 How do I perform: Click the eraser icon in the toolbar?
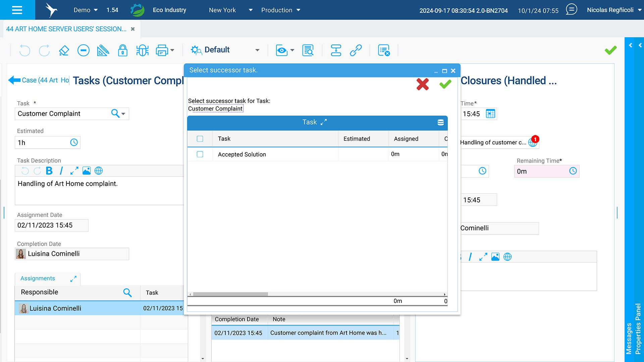[64, 51]
